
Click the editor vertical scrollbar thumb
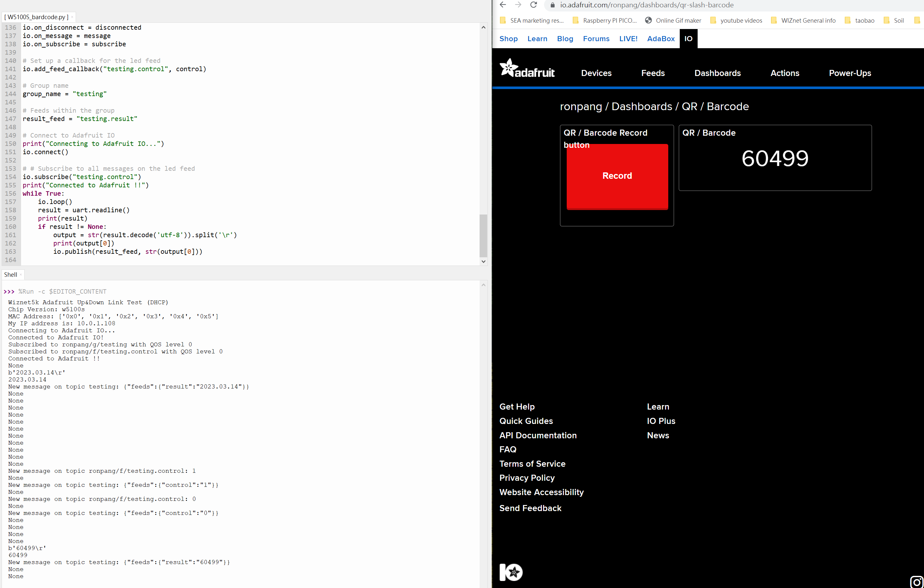[483, 236]
